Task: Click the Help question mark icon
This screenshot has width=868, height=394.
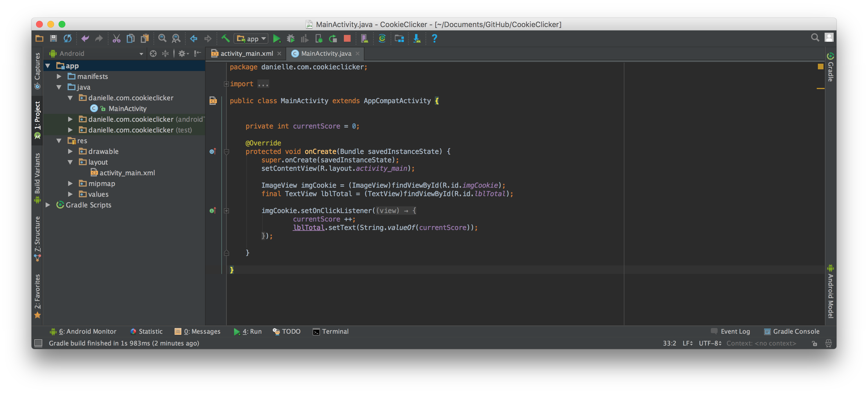Action: pos(434,39)
